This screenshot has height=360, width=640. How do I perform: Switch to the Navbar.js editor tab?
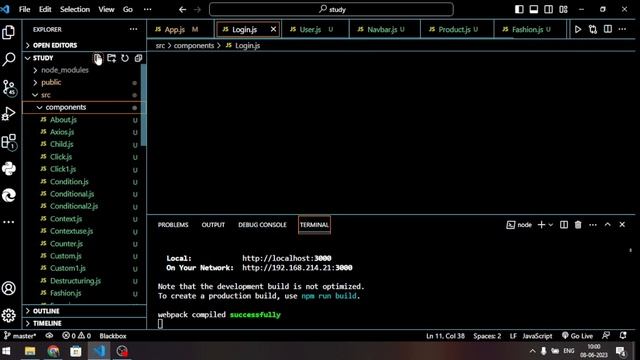pyautogui.click(x=384, y=29)
